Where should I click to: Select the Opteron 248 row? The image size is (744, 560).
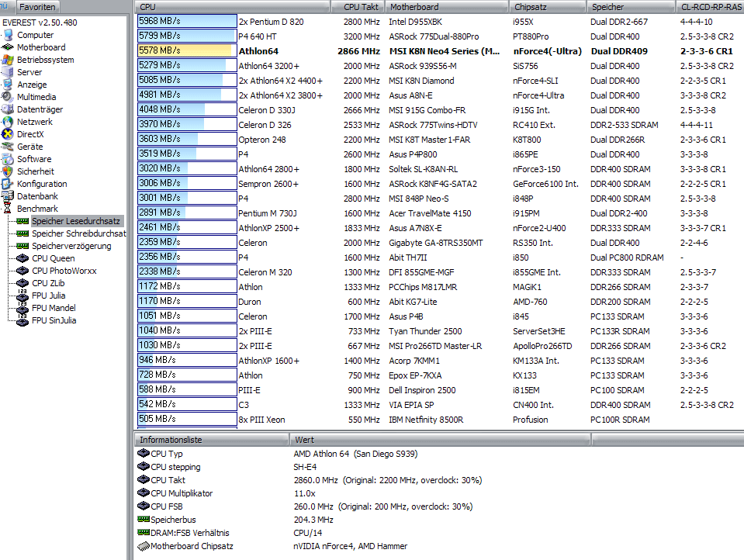[439, 140]
